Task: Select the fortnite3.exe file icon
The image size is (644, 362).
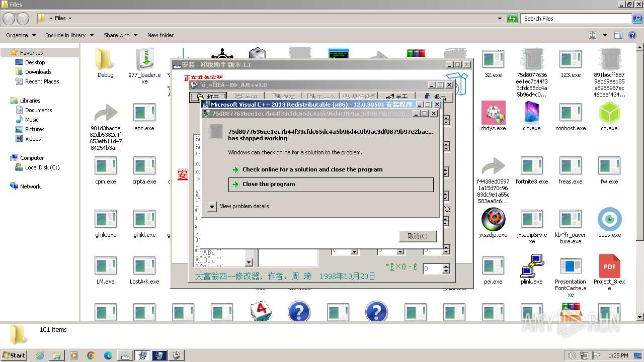Action: tap(532, 166)
